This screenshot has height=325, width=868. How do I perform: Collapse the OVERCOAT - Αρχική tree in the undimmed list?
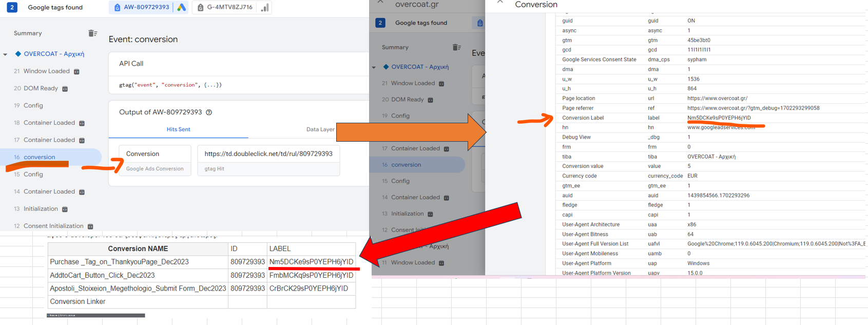[x=5, y=54]
